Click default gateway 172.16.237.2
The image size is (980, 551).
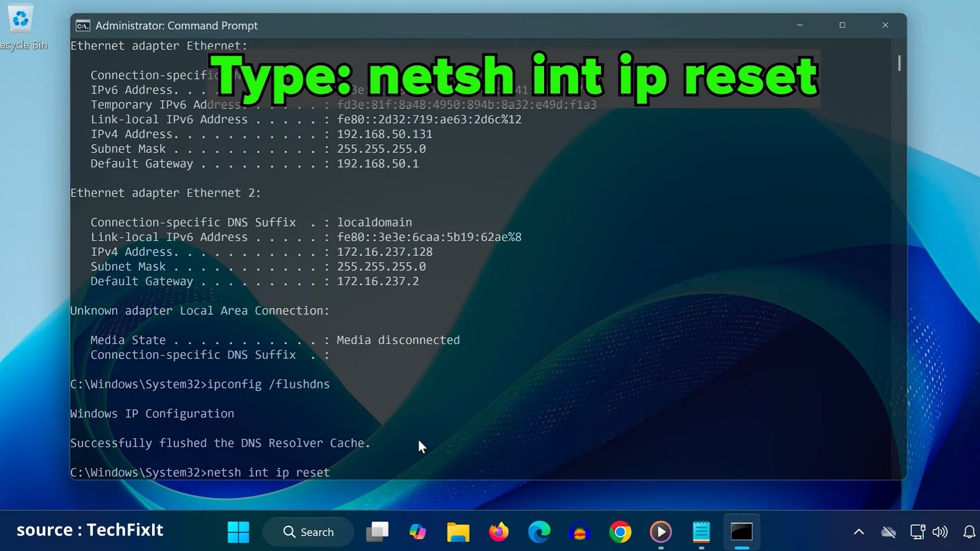(x=378, y=282)
